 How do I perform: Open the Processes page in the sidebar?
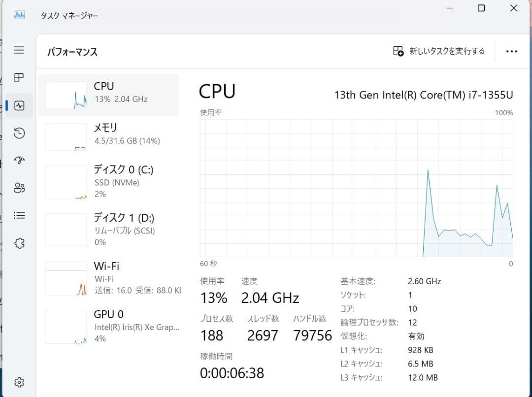(x=19, y=78)
